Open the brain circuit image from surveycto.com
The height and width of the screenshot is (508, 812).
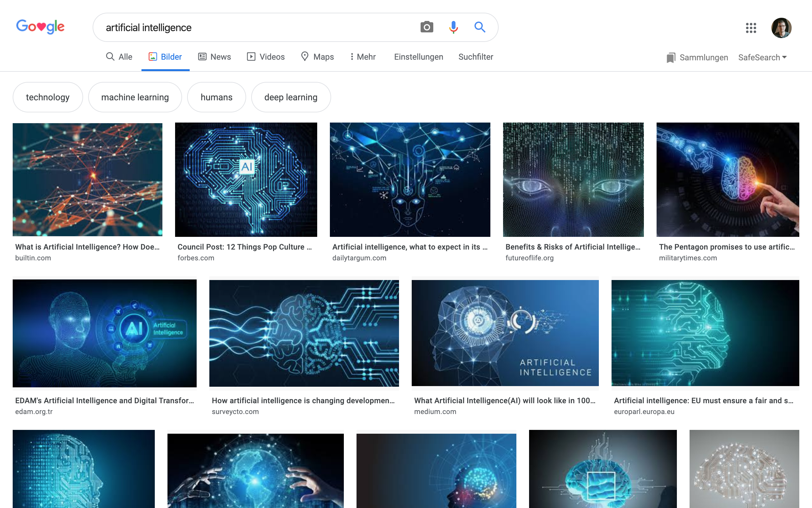[304, 333]
